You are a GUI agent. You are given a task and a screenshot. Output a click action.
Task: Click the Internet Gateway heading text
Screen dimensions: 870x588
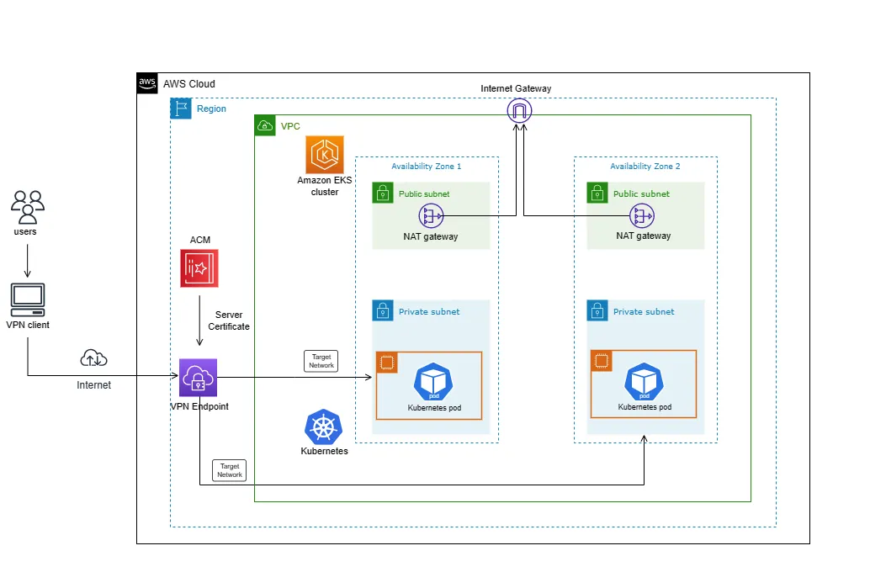516,88
